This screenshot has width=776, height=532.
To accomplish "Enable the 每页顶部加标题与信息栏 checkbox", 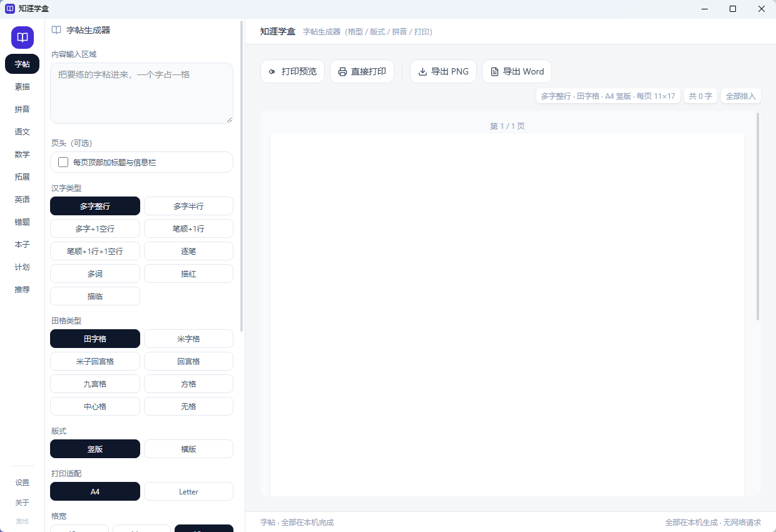I will pos(63,162).
